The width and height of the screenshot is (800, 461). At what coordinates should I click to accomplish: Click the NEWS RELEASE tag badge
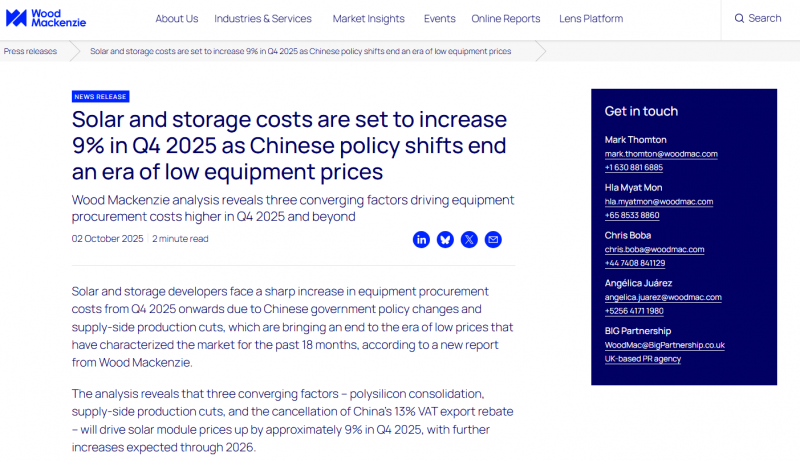pos(100,97)
